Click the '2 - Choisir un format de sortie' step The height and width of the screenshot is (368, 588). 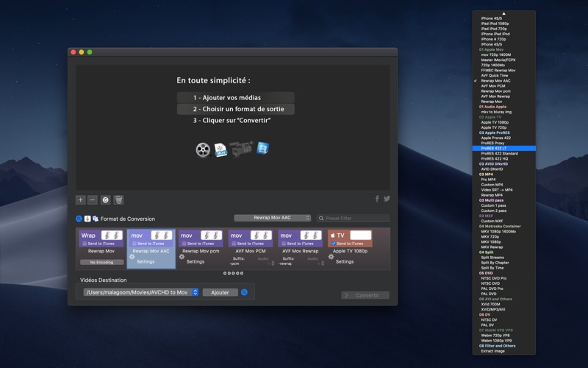235,109
